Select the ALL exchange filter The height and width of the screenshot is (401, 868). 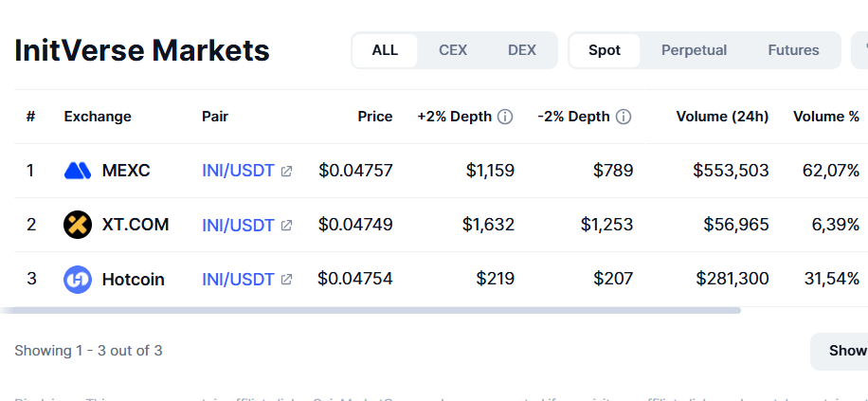point(385,50)
